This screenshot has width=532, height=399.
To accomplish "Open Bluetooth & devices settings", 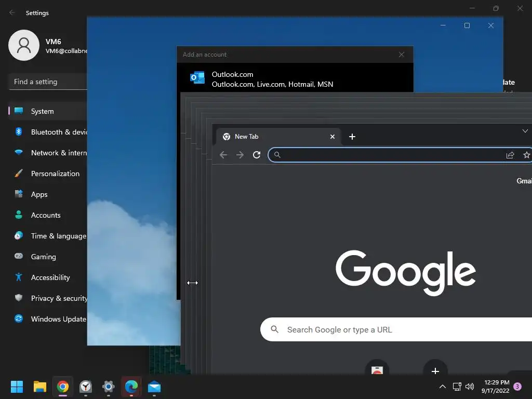I will 48,132.
